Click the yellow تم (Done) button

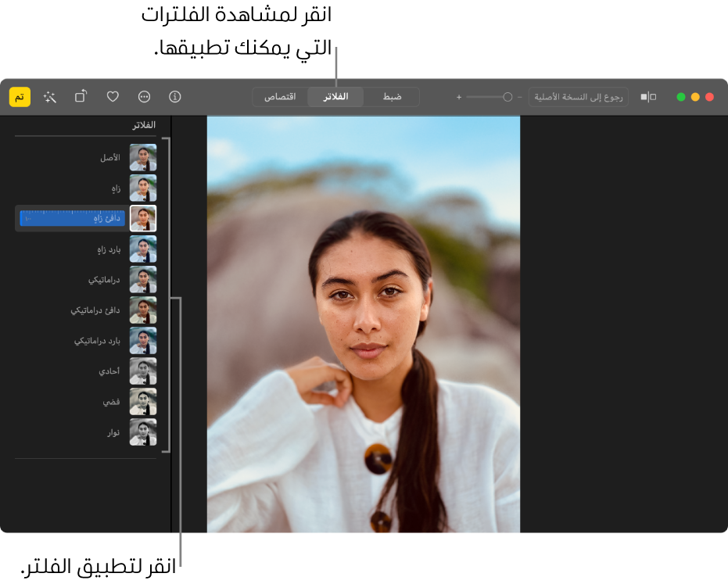pos(20,97)
